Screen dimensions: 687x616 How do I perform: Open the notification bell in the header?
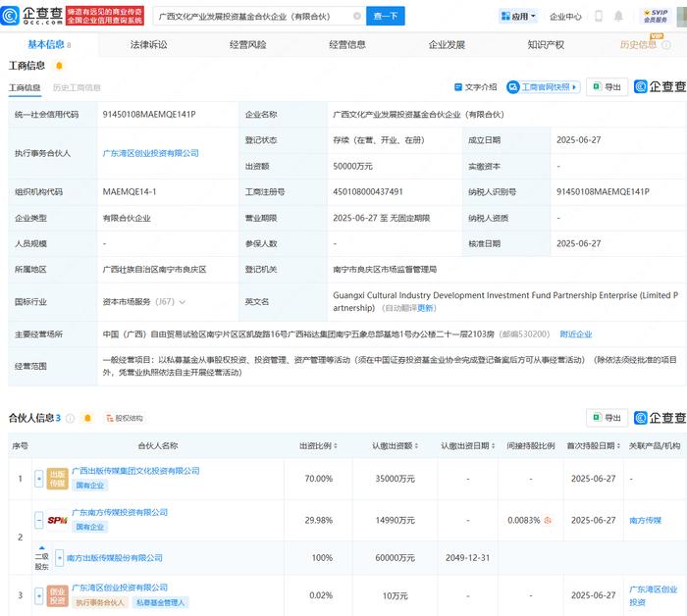click(618, 17)
